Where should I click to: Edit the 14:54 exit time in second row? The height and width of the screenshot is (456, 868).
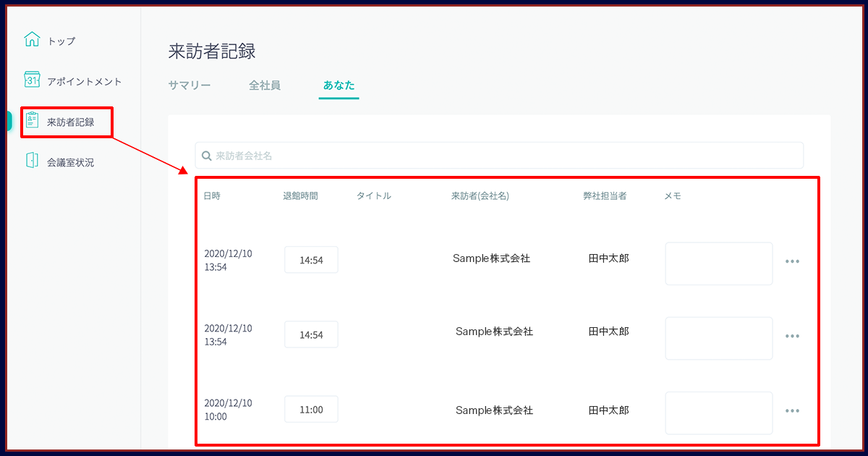point(311,335)
